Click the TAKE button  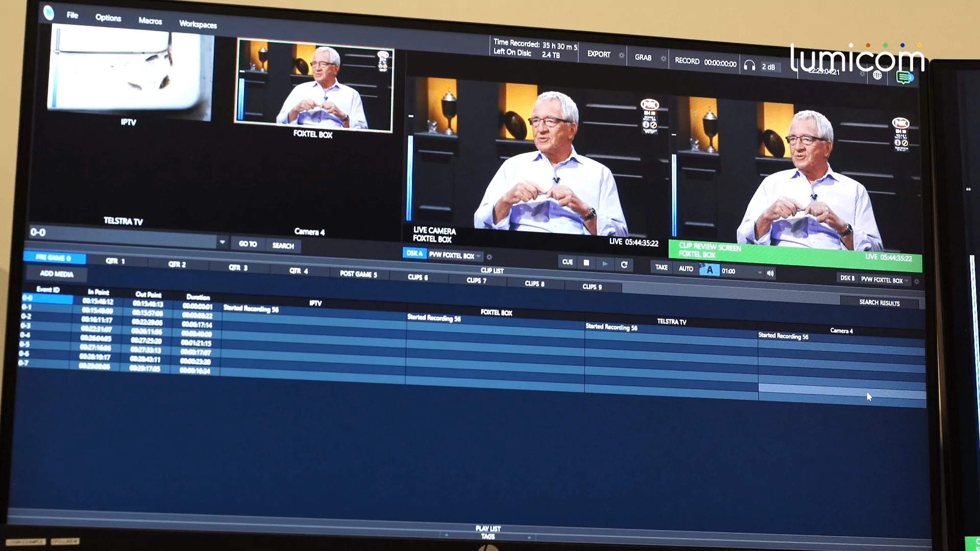point(661,267)
